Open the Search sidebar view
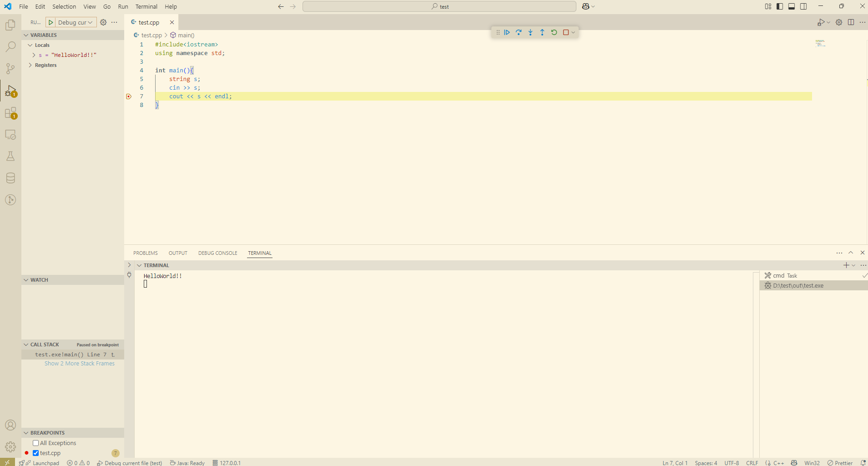868x466 pixels. click(x=10, y=46)
